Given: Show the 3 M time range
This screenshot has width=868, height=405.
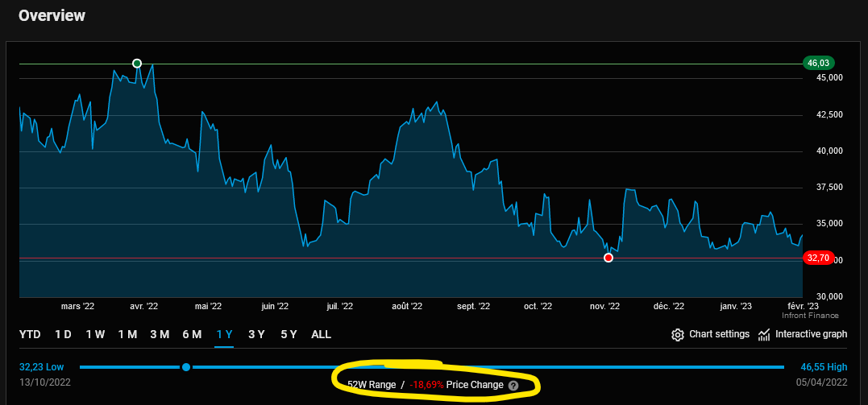Looking at the screenshot, I should (x=160, y=334).
